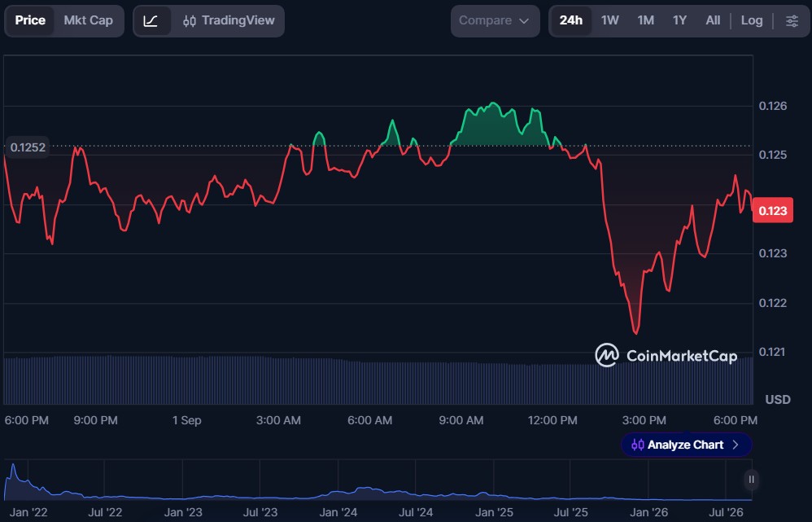Click the Analyze Chart arrow chevron
812x522 pixels.
736,445
